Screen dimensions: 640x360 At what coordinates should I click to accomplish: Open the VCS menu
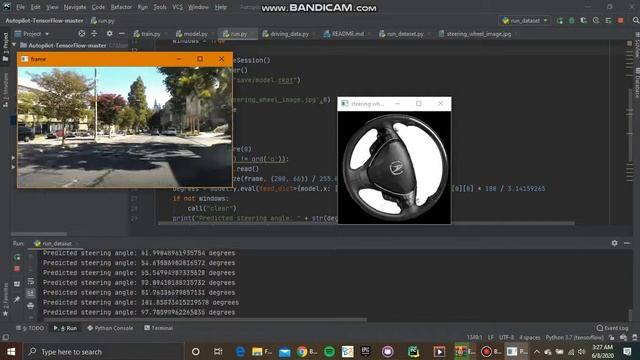click(178, 7)
